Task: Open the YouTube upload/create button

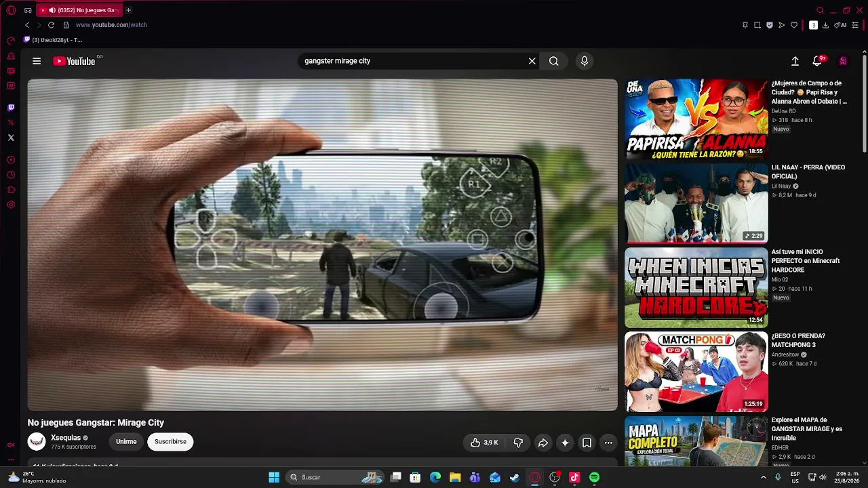Action: tap(795, 61)
